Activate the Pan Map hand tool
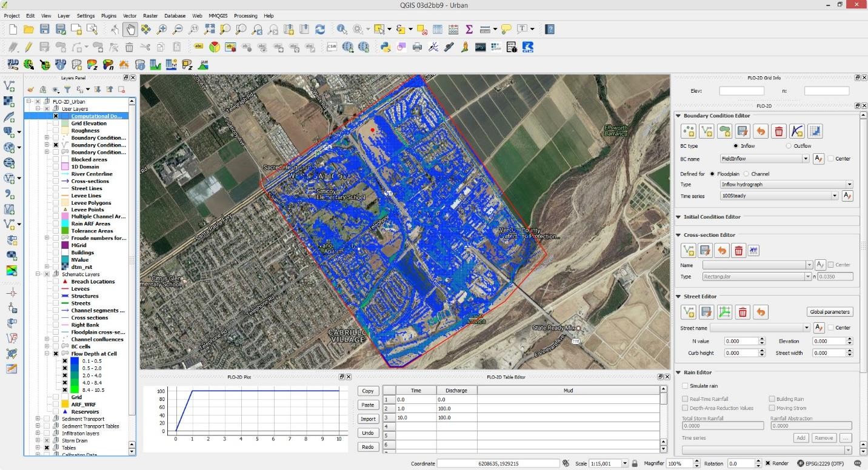Image resolution: width=868 pixels, height=470 pixels. [130, 29]
